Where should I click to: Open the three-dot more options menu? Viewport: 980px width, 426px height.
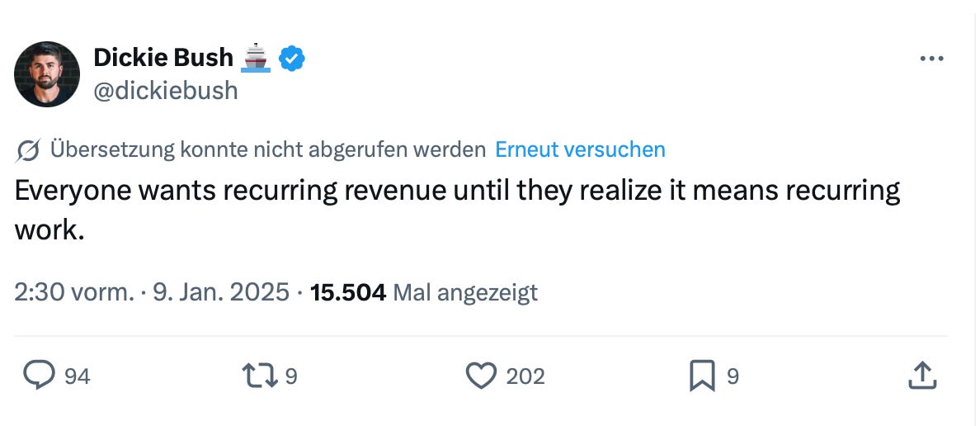[x=932, y=59]
